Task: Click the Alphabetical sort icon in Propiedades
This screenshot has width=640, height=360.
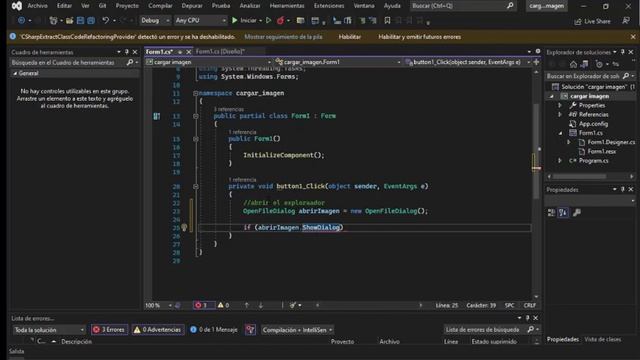Action: 563,212
